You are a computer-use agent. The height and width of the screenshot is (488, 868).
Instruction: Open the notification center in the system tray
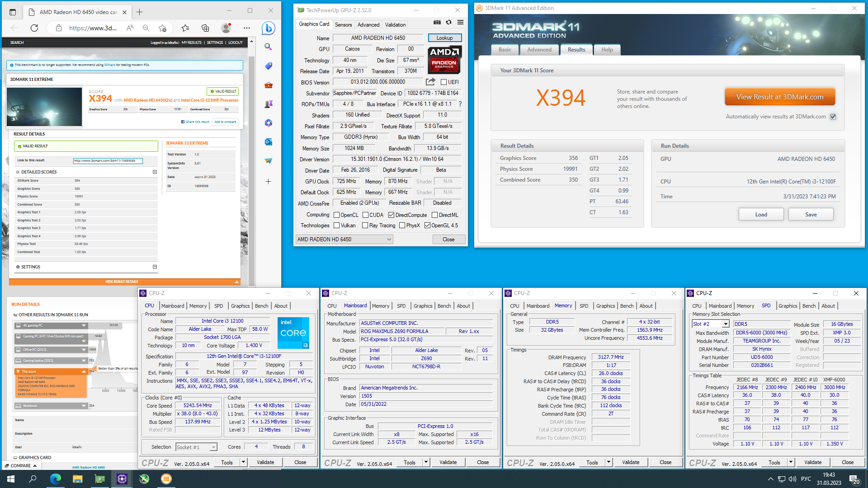pos(854,479)
